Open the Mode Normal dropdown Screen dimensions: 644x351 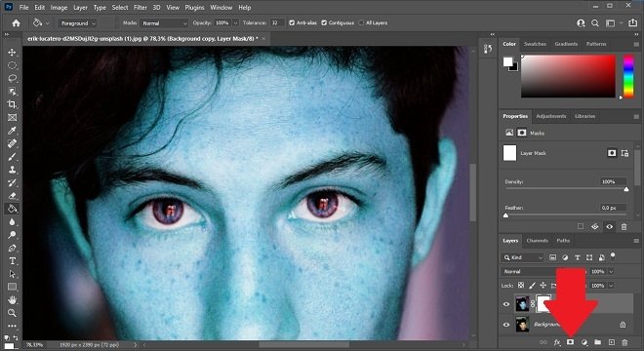click(164, 23)
